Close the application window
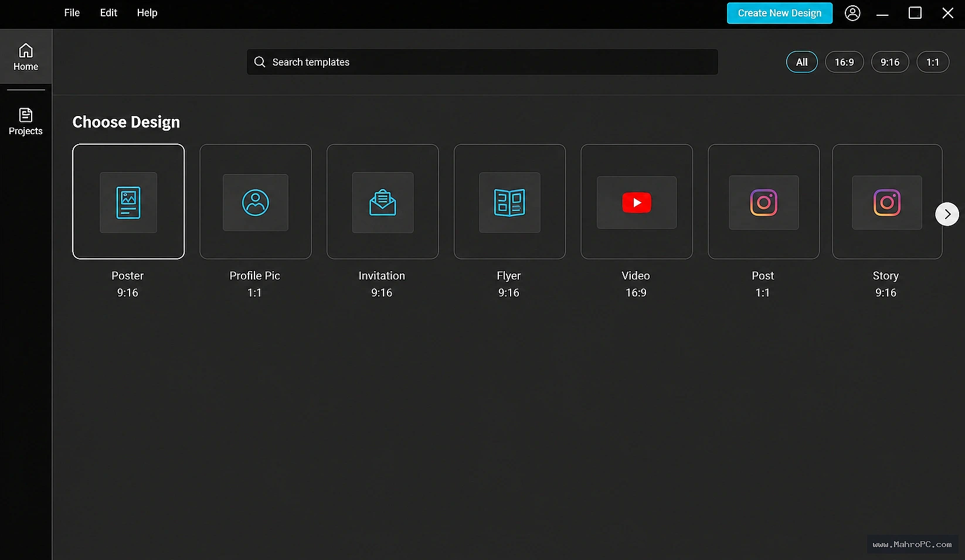965x560 pixels. [x=948, y=13]
